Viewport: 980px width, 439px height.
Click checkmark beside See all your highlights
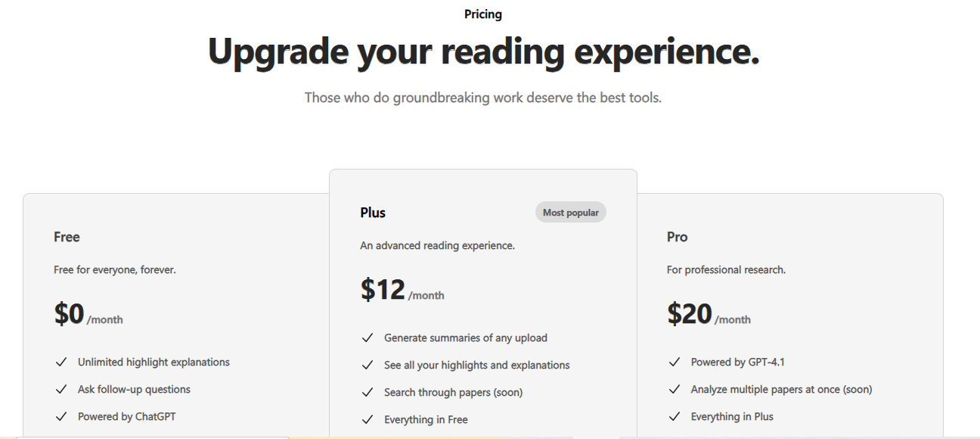tap(367, 366)
